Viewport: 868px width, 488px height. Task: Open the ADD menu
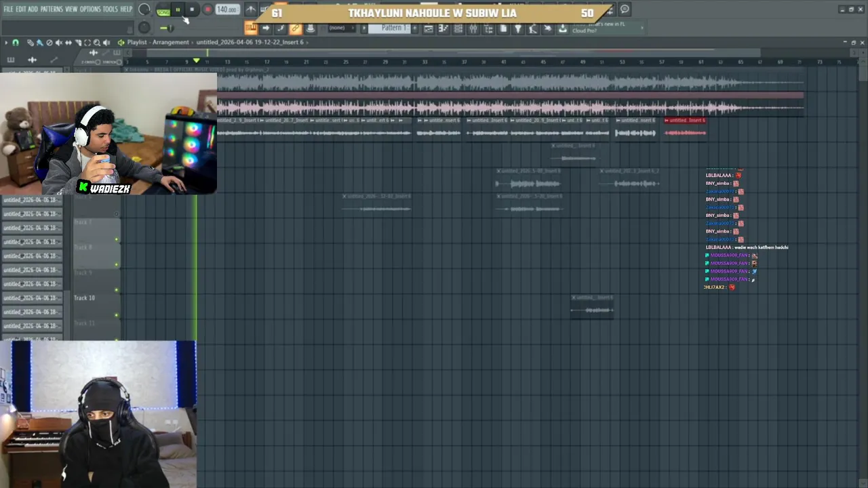[x=33, y=9]
